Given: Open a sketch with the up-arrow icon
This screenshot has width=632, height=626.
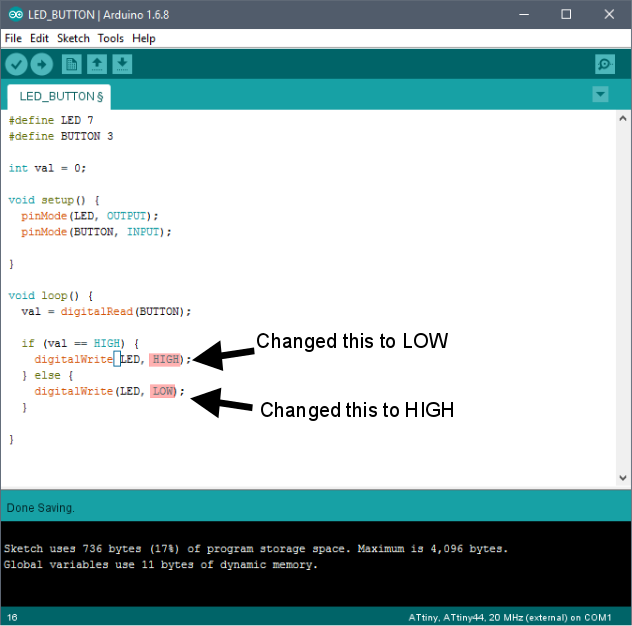Looking at the screenshot, I should coord(97,64).
